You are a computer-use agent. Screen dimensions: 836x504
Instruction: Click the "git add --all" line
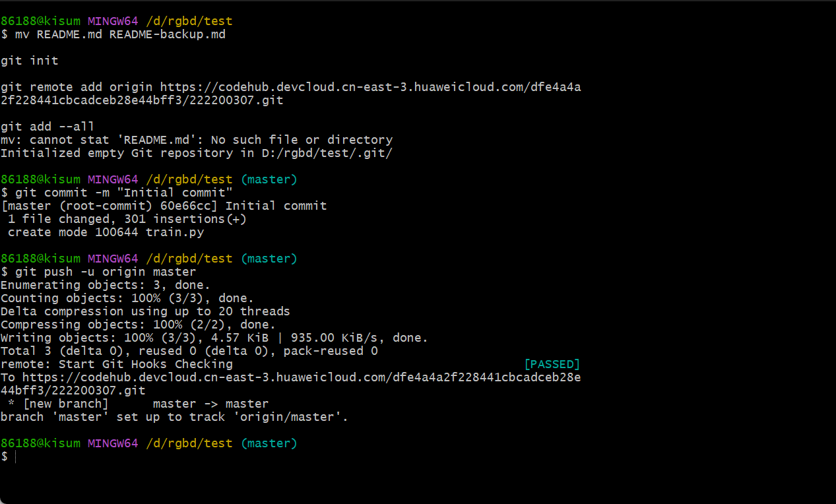pos(48,127)
